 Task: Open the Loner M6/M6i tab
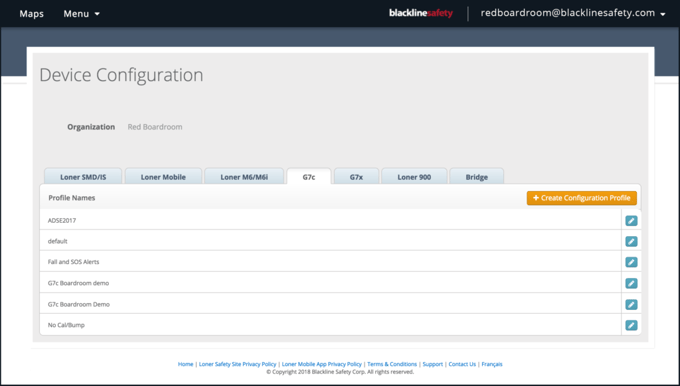pyautogui.click(x=244, y=177)
